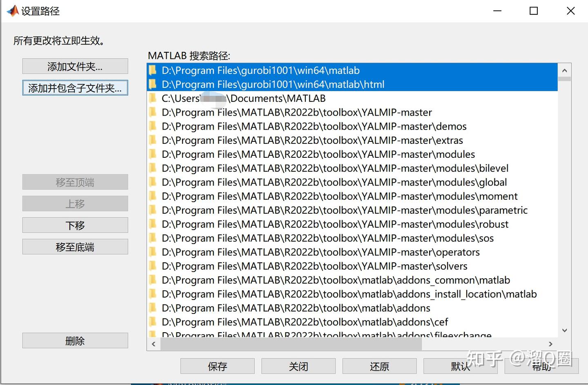Click the 删除 delete button
588x385 pixels.
click(x=75, y=340)
